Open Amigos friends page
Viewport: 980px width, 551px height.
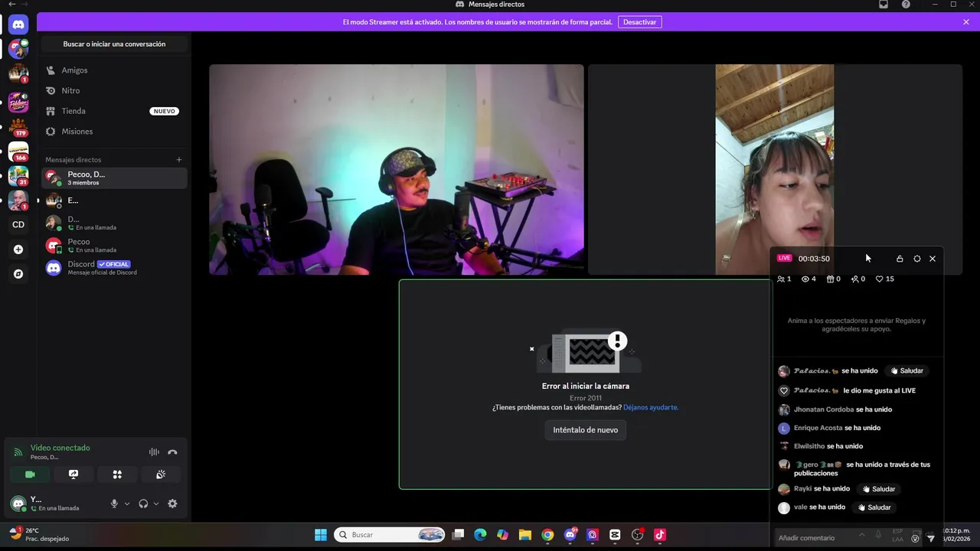click(x=114, y=70)
